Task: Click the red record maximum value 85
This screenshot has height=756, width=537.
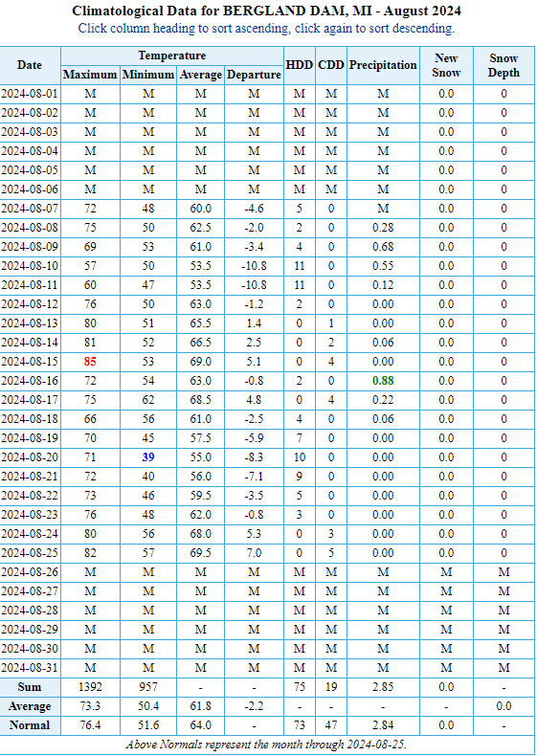Action: pos(90,362)
